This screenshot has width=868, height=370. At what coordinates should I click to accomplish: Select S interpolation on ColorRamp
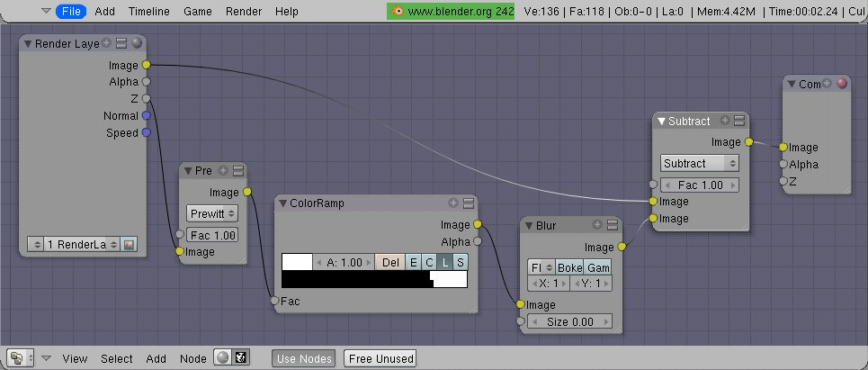coord(460,262)
